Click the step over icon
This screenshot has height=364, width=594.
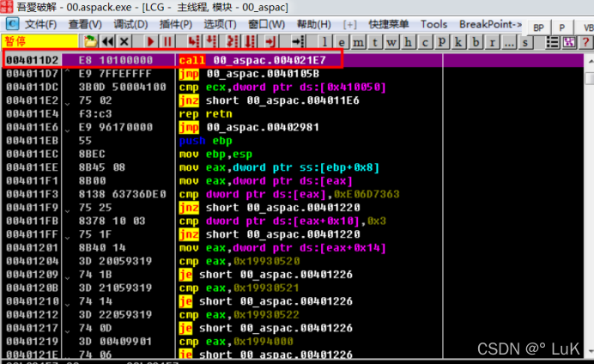[x=211, y=41]
